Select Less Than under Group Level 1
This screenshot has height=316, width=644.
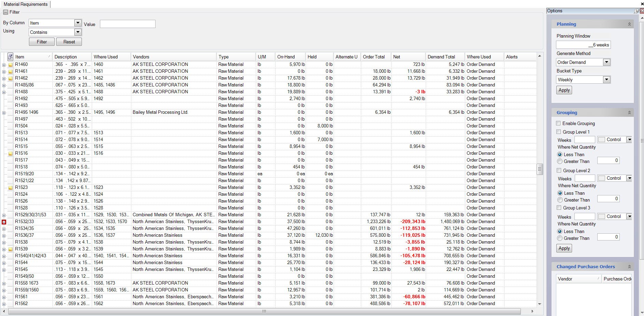coord(560,154)
